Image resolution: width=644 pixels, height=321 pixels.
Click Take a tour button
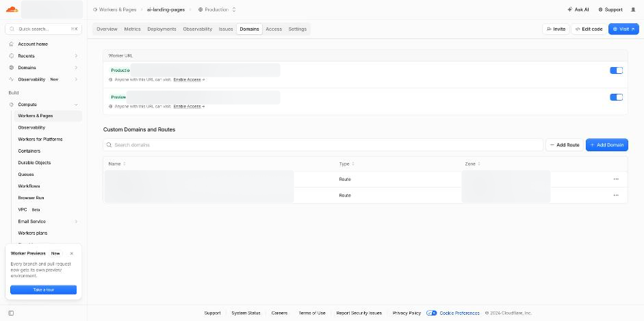coord(44,290)
